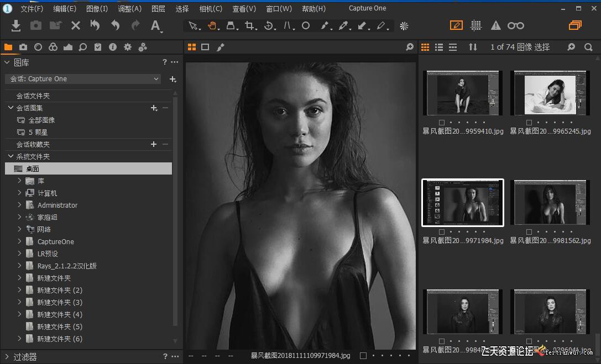The height and width of the screenshot is (364, 601).
Task: Check the box under thumbnail ending 9959410.jpg
Action: coord(441,123)
